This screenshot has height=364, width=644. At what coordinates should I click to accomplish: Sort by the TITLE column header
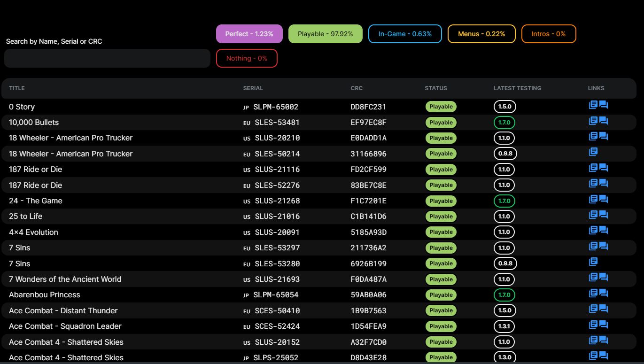[x=17, y=88]
